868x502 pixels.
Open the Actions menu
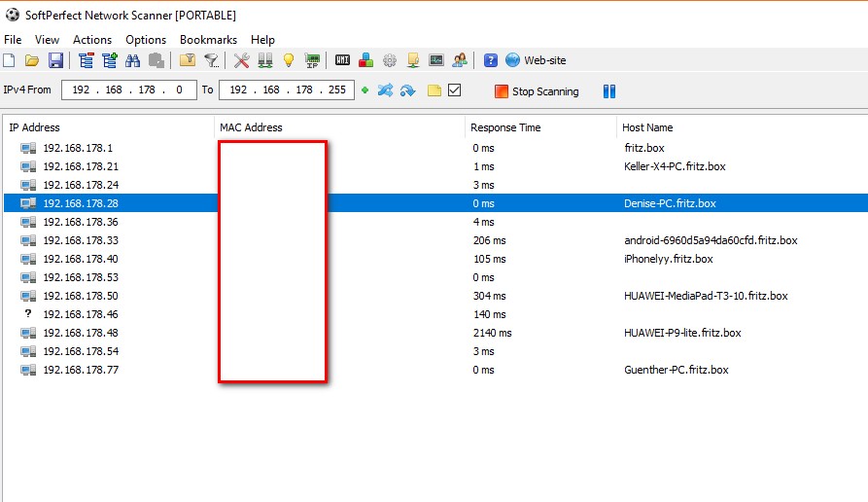click(x=92, y=40)
